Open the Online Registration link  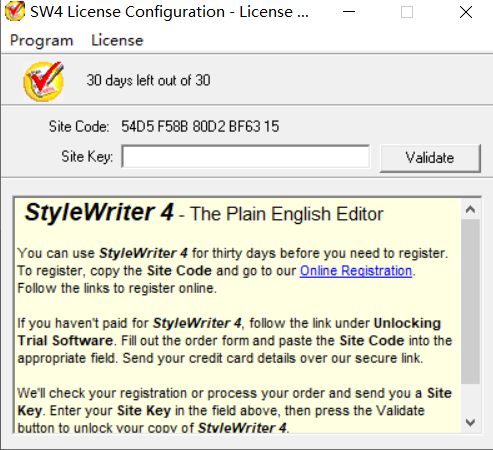coord(356,271)
